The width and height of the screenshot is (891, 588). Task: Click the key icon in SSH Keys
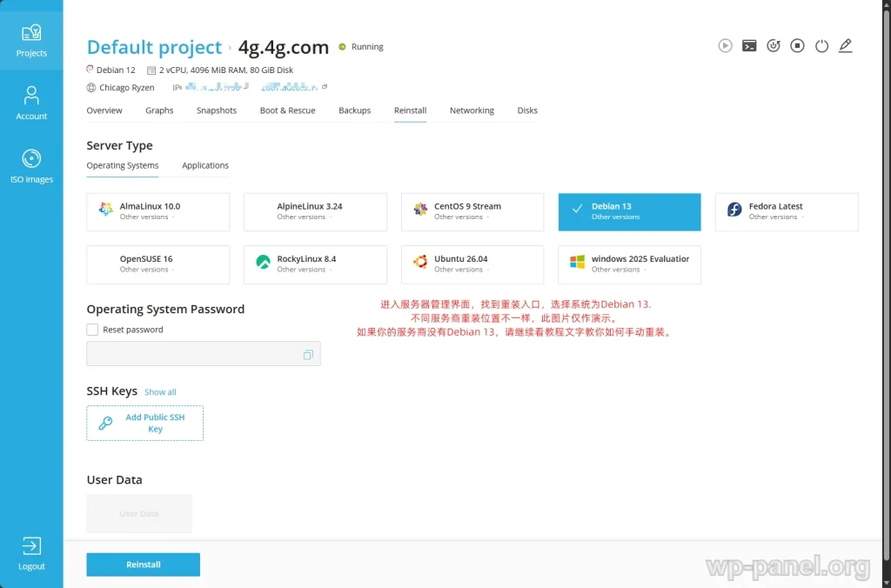coord(105,424)
